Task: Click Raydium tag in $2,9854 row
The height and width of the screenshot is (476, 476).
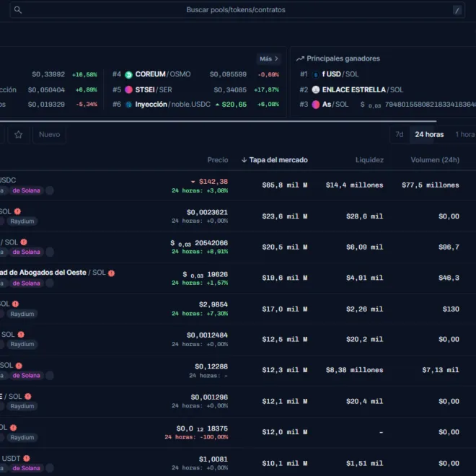Action: tap(22, 314)
